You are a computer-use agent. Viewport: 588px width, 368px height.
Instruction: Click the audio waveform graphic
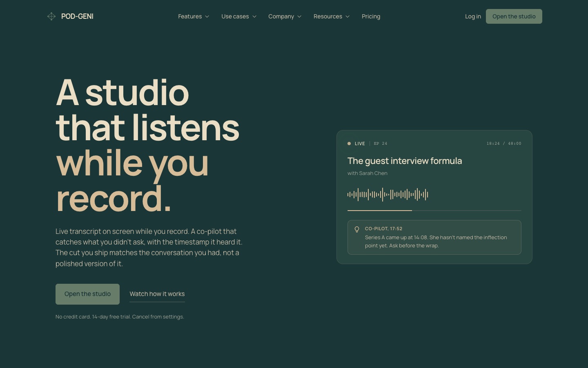[x=388, y=195]
